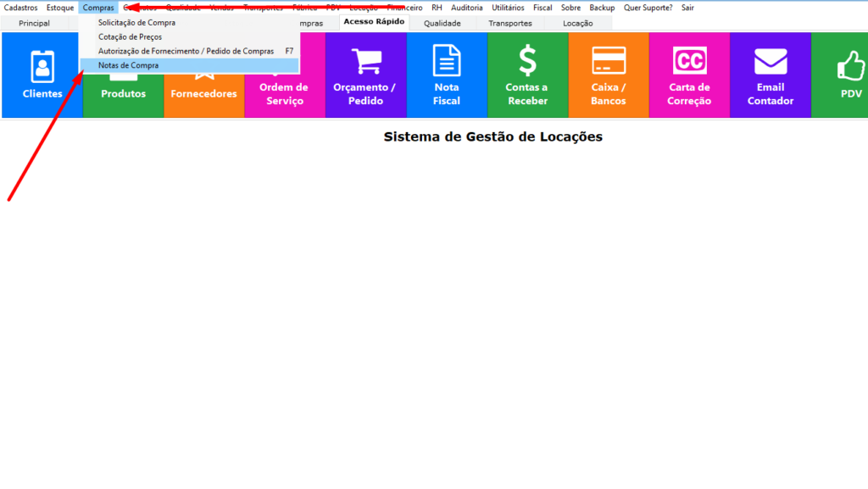
Task: Select Cotação de Preços menu option
Action: tap(130, 37)
